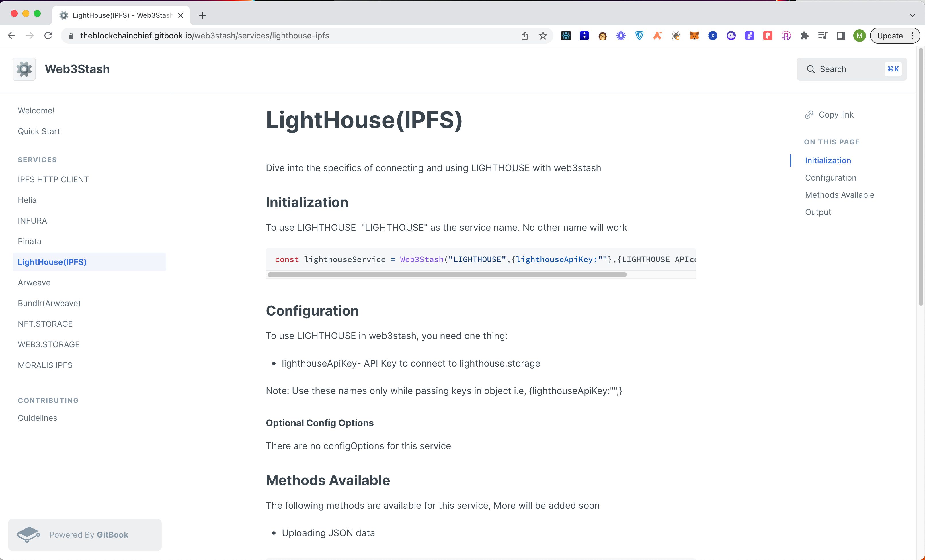
Task: Click the GitBook logo icon
Action: click(29, 534)
